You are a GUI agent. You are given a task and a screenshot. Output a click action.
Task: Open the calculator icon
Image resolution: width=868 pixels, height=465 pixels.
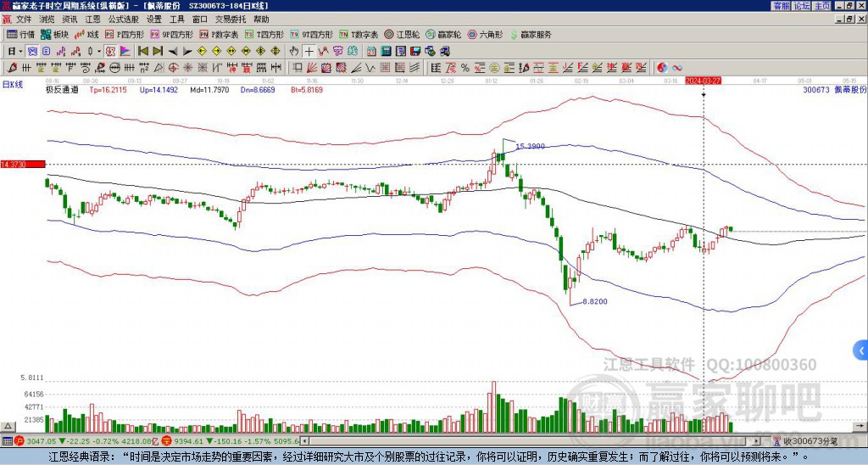click(x=386, y=52)
